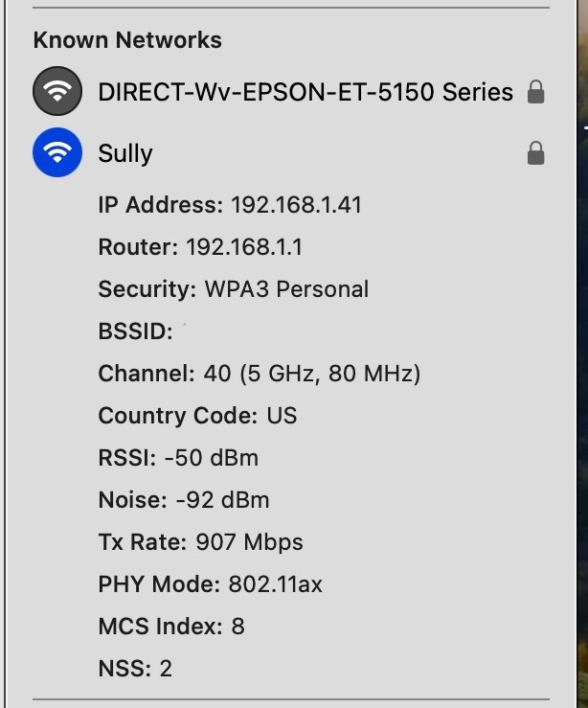The image size is (588, 708).
Task: Click the Known Networks header
Action: [x=127, y=40]
